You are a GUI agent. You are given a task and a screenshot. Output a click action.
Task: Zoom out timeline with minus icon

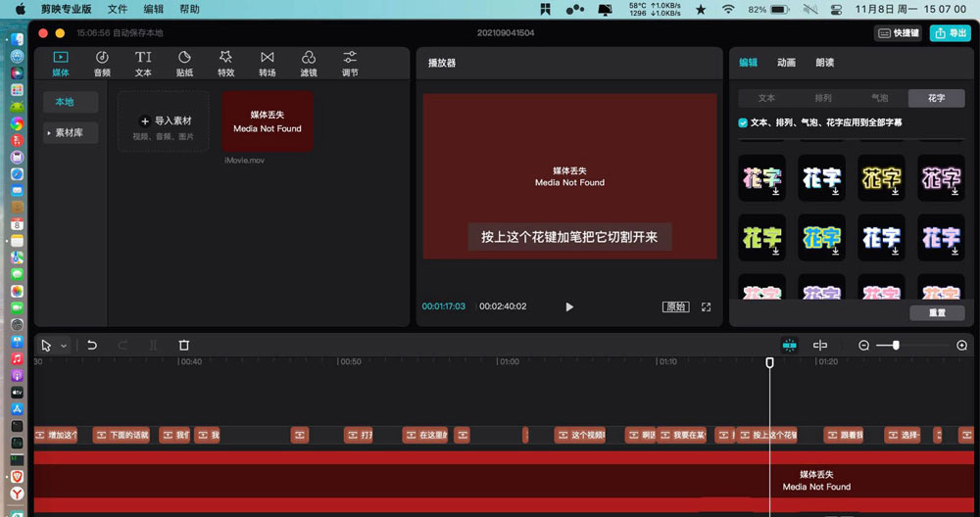click(863, 346)
